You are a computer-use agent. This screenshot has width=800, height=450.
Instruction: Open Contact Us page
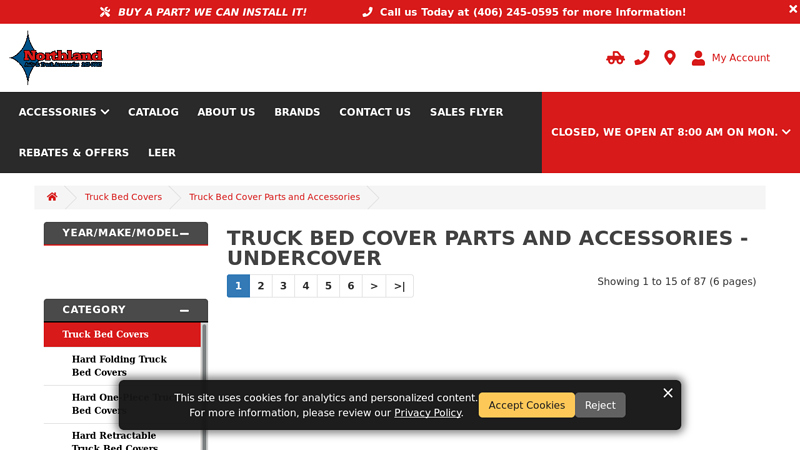click(375, 112)
